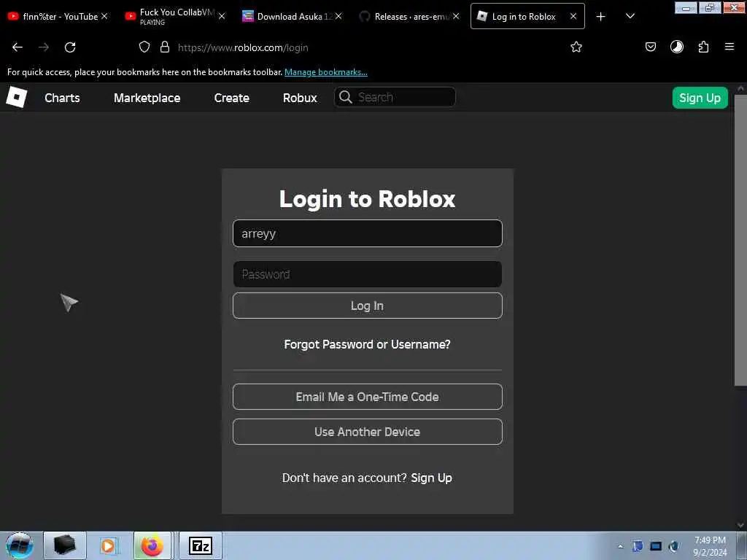The image size is (747, 560).
Task: Close the f!nn%ter YouTube tab
Action: click(104, 16)
